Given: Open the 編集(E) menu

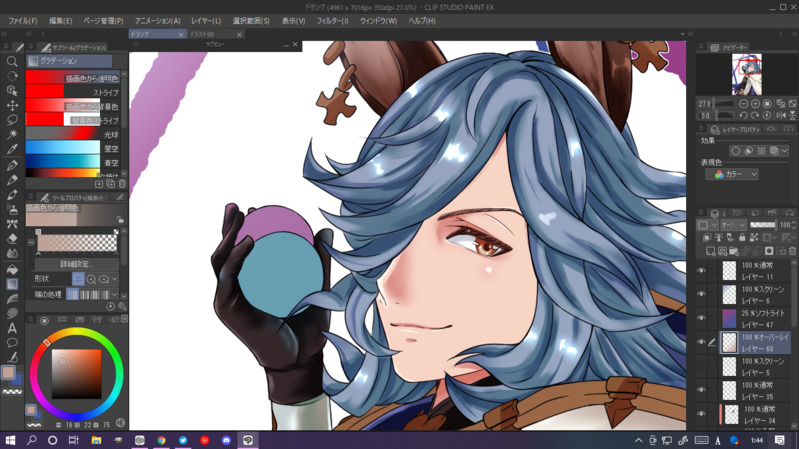Looking at the screenshot, I should [x=60, y=21].
